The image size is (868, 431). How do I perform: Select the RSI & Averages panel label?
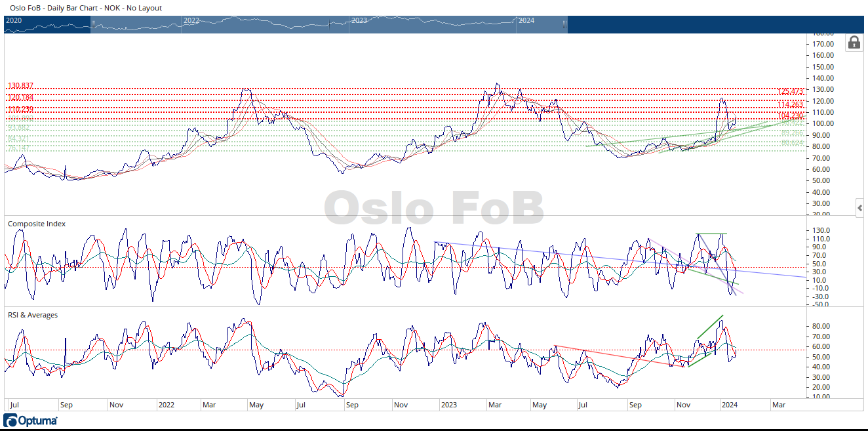pos(33,315)
